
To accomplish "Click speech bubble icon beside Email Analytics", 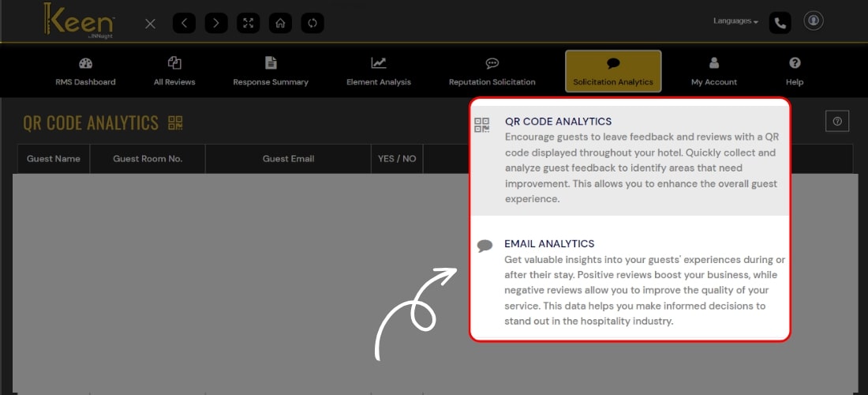I will [485, 246].
